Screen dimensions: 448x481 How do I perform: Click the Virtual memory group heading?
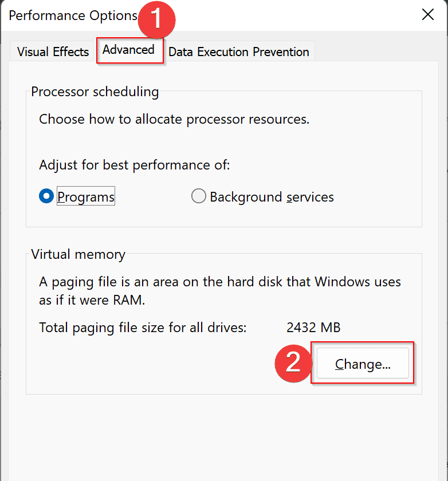78,254
